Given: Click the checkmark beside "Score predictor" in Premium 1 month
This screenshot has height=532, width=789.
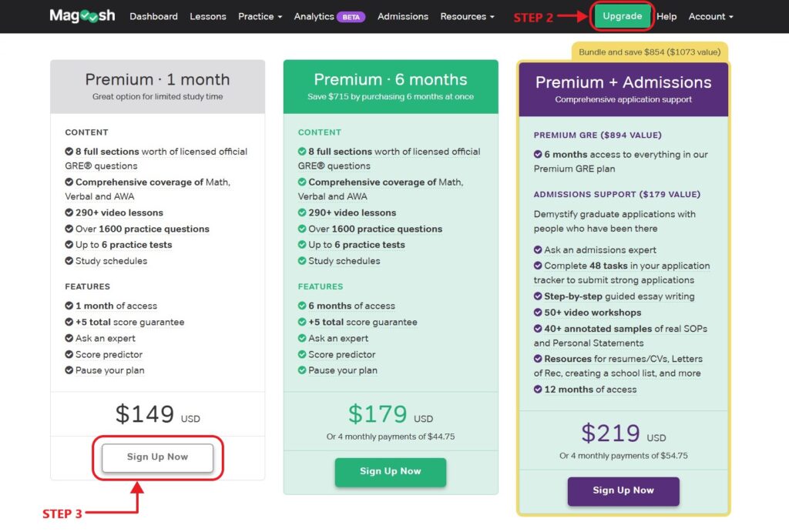Looking at the screenshot, I should pyautogui.click(x=68, y=354).
